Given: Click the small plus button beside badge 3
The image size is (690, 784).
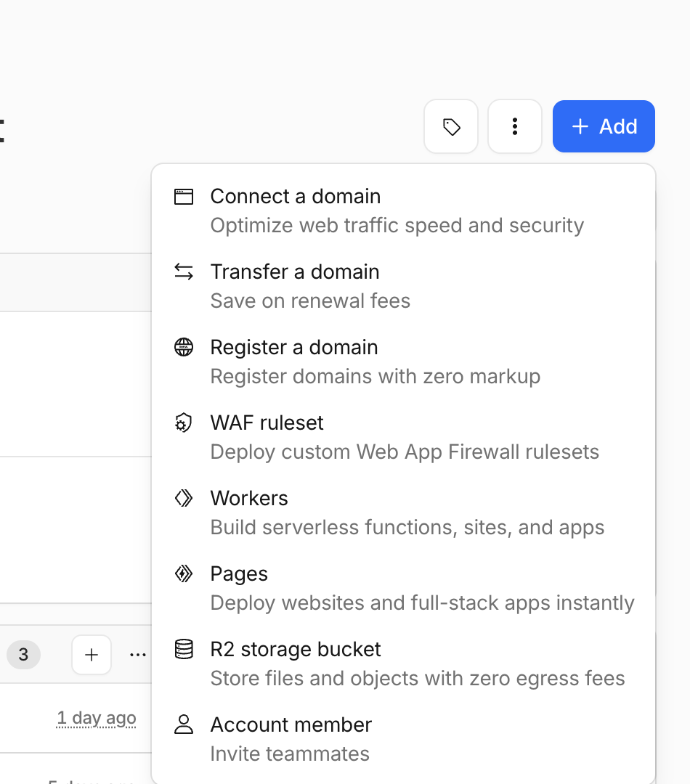Looking at the screenshot, I should coord(92,655).
